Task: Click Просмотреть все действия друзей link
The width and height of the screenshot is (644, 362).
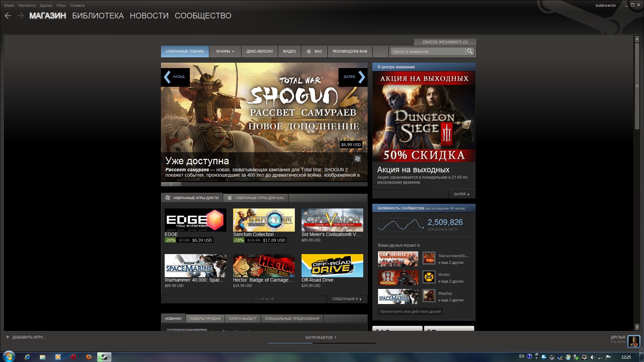Action: (x=410, y=311)
